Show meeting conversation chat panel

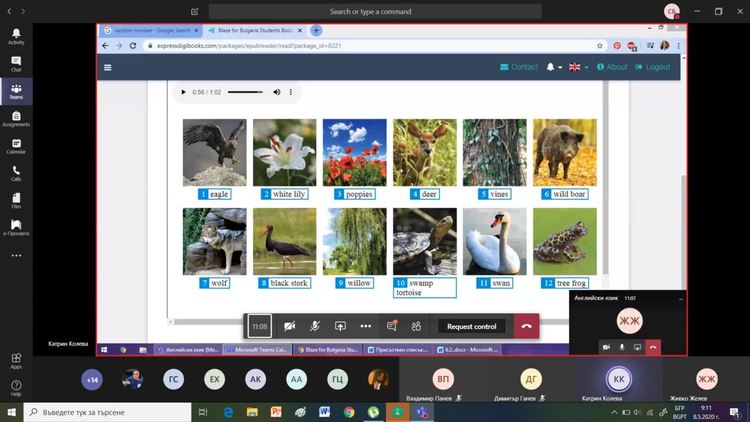pos(392,326)
